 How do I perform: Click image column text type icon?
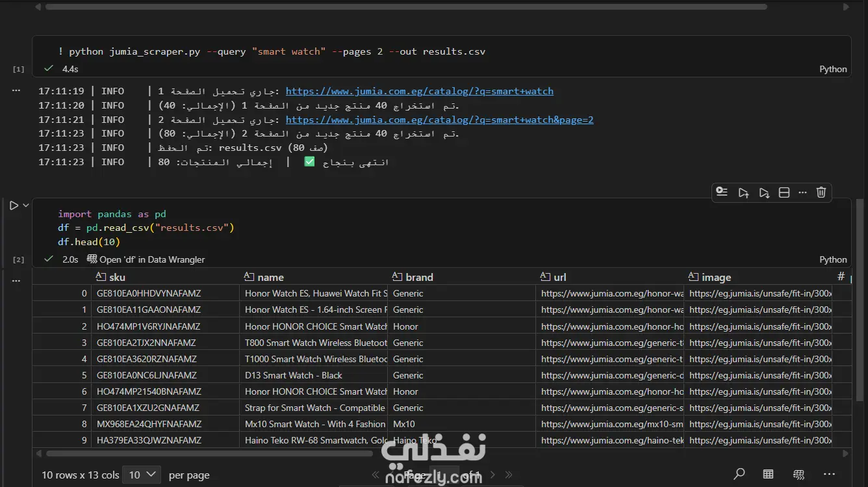pos(693,276)
